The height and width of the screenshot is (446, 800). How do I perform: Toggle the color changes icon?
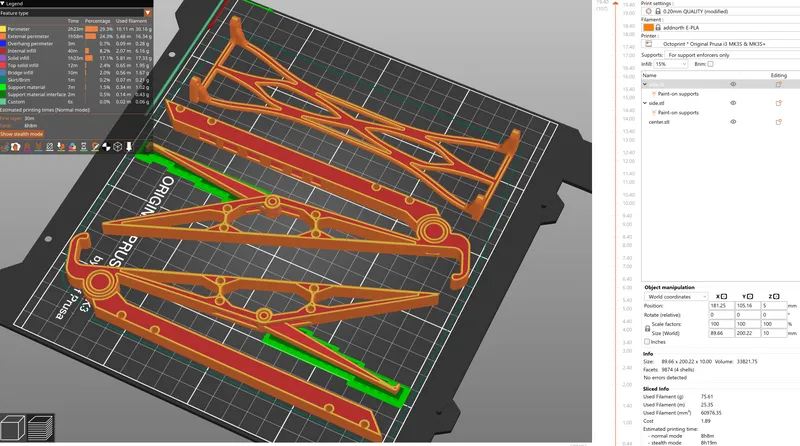tap(72, 147)
